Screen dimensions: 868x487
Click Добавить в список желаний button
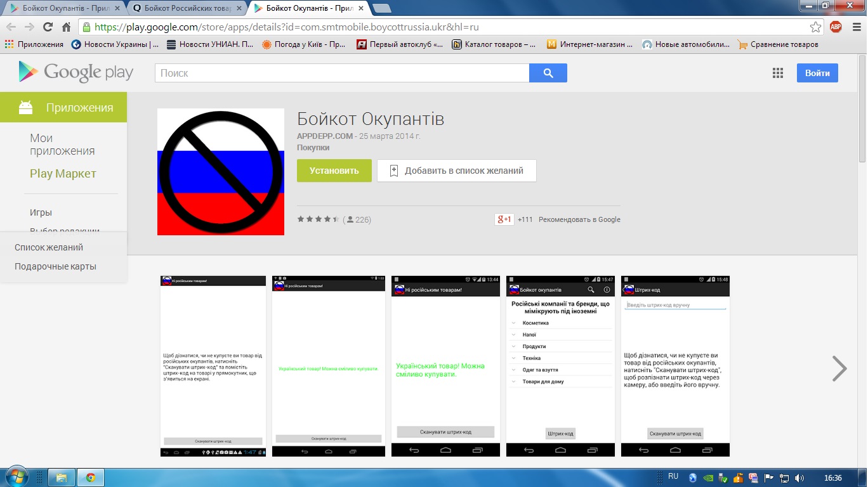pyautogui.click(x=456, y=171)
